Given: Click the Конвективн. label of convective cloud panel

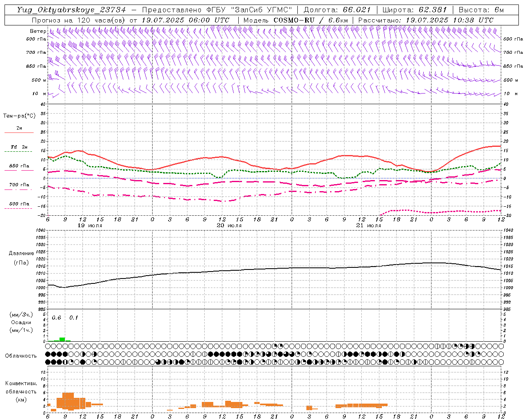Looking at the screenshot, I should click(x=21, y=383).
